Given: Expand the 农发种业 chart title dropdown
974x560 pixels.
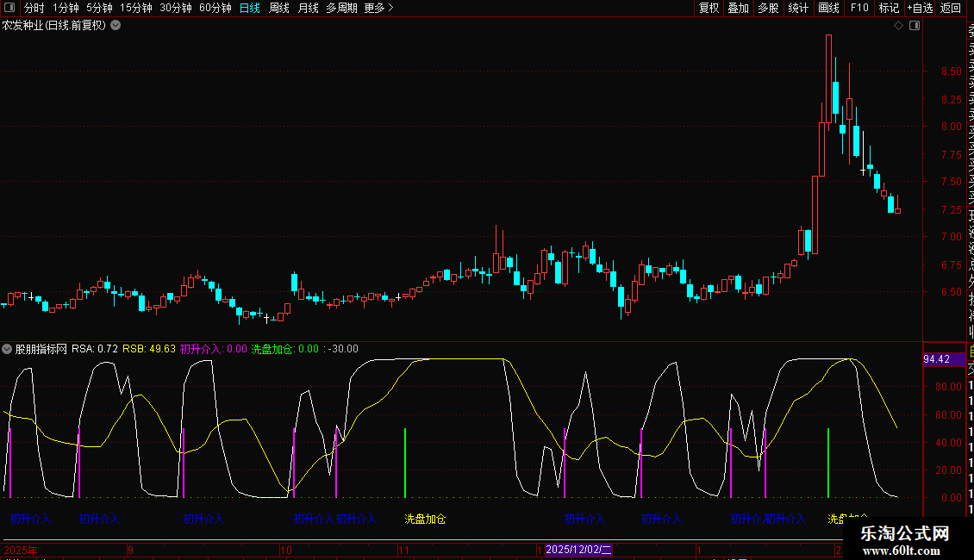Looking at the screenshot, I should point(116,26).
